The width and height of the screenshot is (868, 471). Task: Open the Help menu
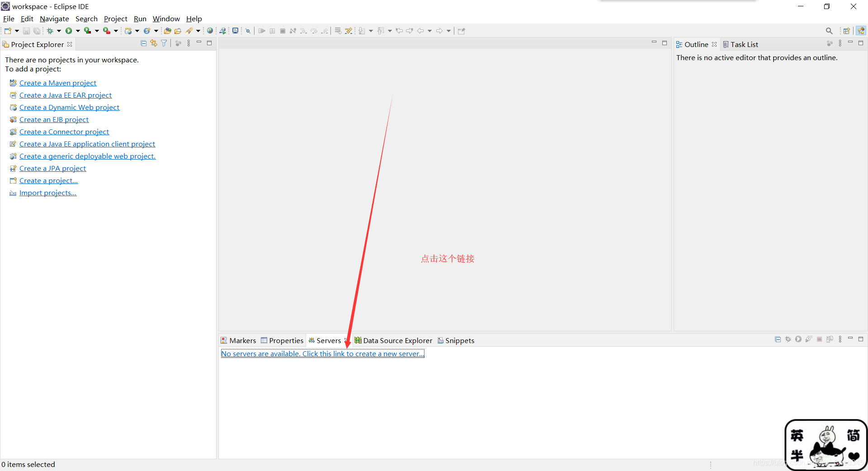194,19
